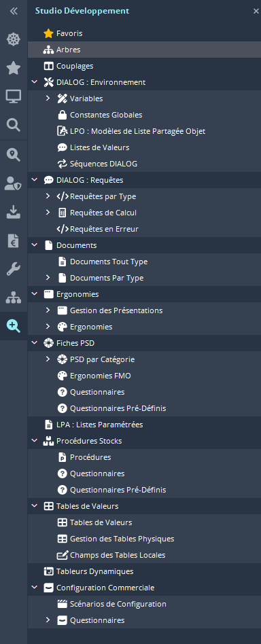Open the user shield sidebar icon

tap(14, 183)
